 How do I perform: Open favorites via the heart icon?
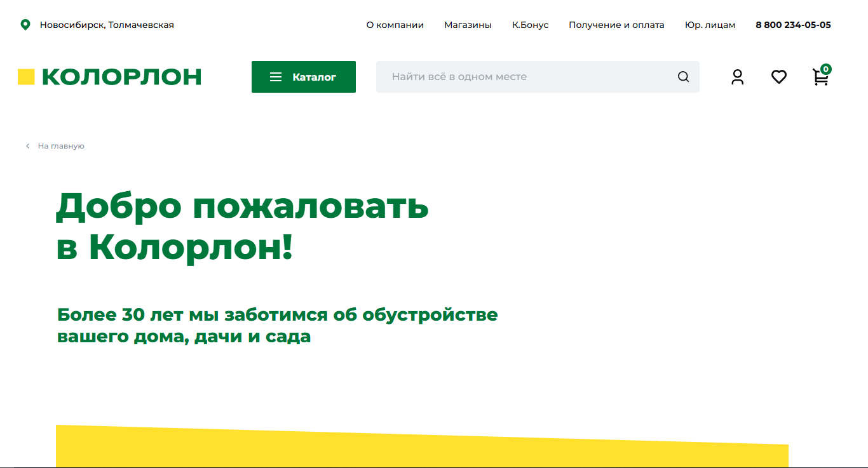pos(778,77)
